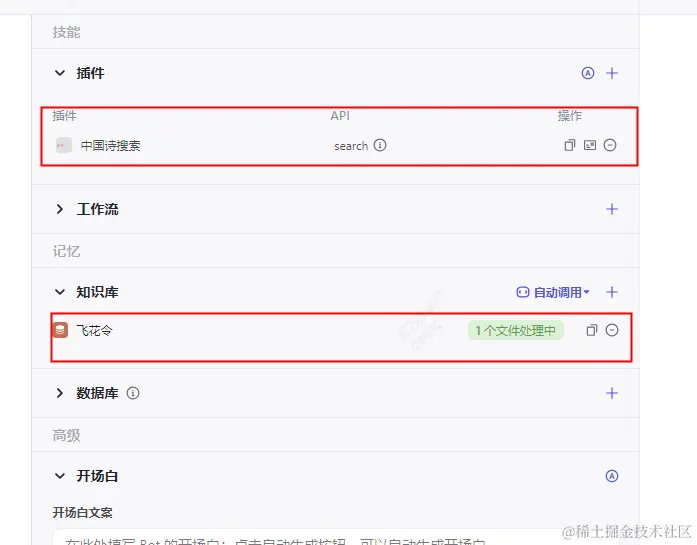Expand the 工作流 section
This screenshot has width=697, height=545.
[x=60, y=209]
